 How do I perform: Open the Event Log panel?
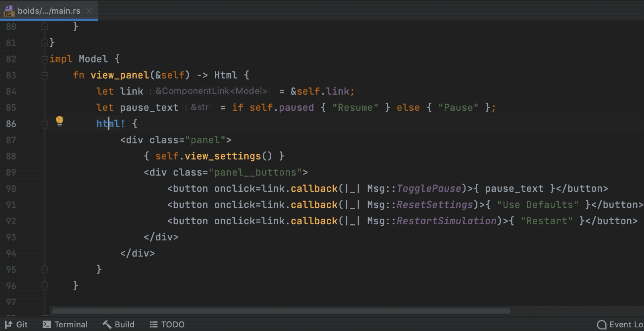tap(625, 325)
